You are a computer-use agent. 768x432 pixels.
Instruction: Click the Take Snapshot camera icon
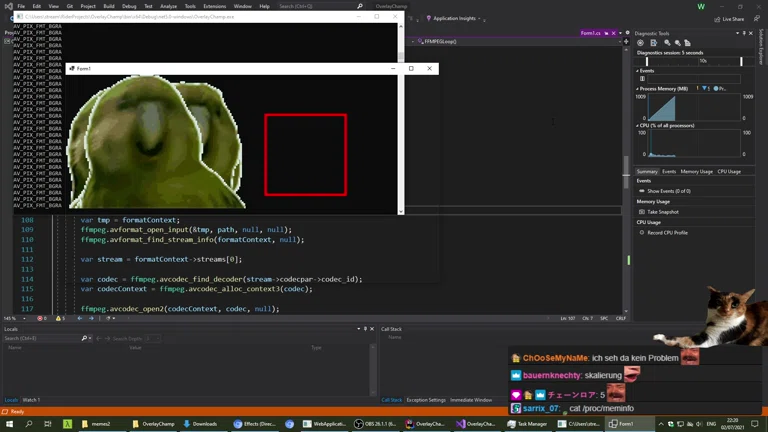[642, 212]
